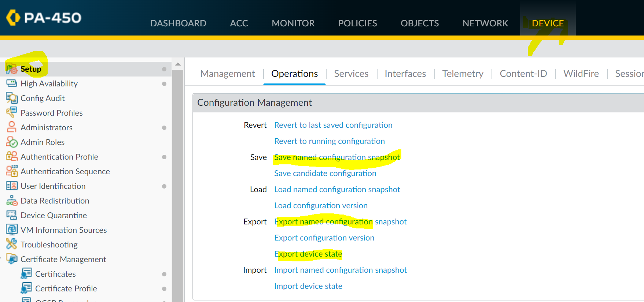Click Load named configuration snapshot

337,189
